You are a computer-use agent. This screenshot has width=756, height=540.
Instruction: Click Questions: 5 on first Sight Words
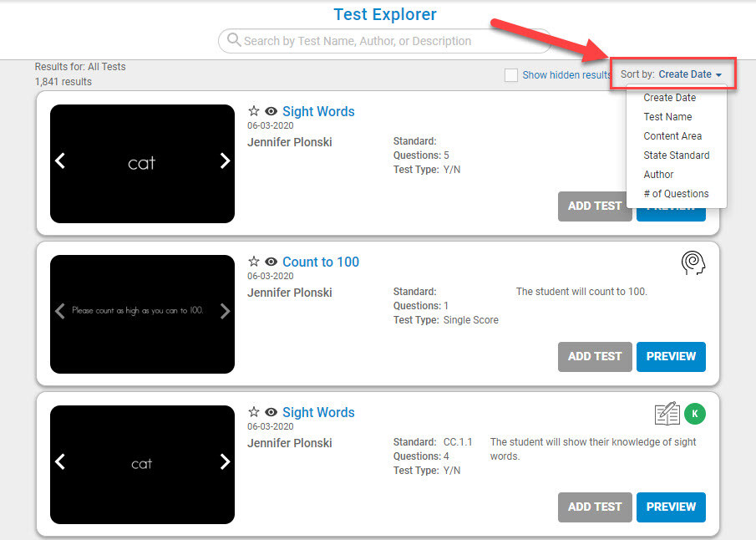(x=421, y=155)
